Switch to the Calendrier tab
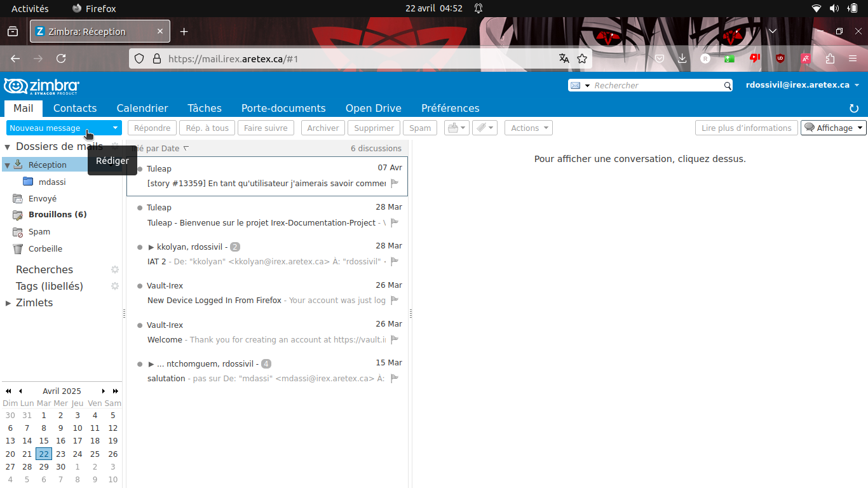This screenshot has width=868, height=488. tap(142, 108)
